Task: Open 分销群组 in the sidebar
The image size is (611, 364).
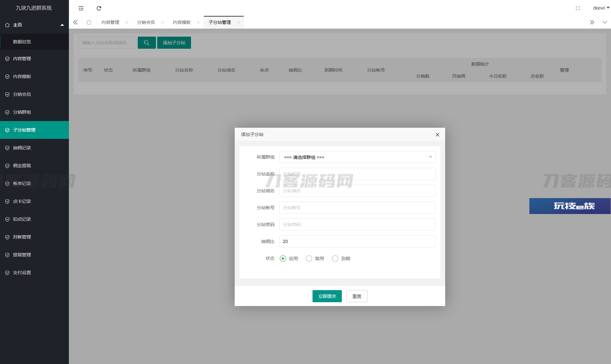Action: click(34, 112)
